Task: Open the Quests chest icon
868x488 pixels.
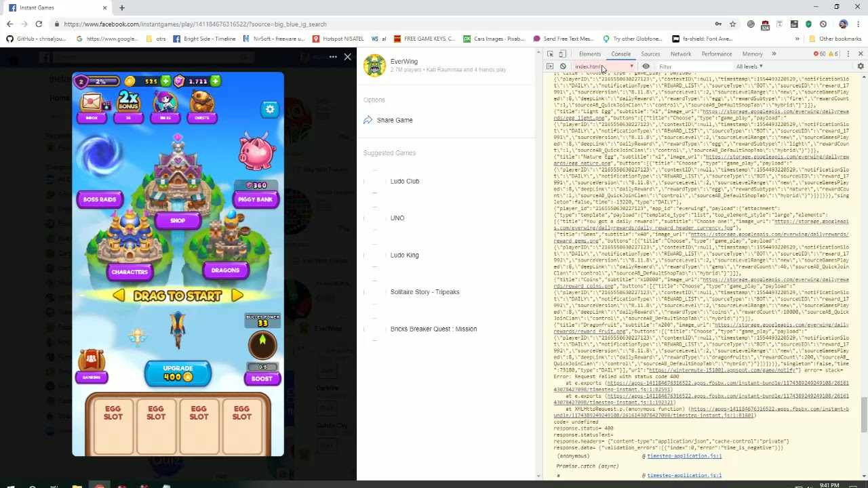Action: point(201,105)
